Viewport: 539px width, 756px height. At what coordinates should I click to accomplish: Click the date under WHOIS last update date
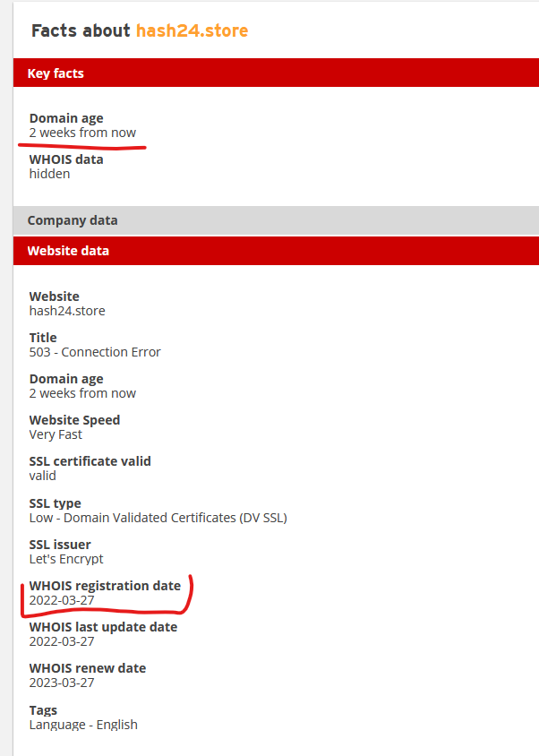pyautogui.click(x=62, y=641)
